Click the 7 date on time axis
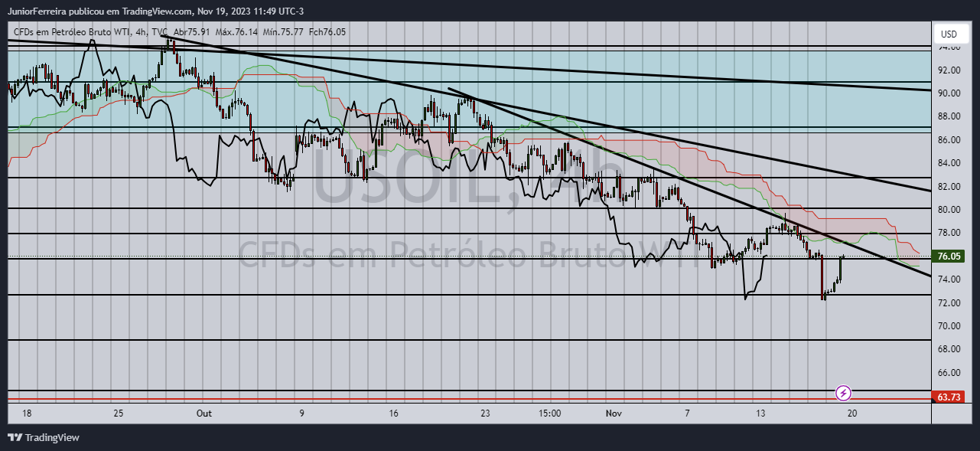Viewport: 980px width, 451px height. (x=687, y=413)
